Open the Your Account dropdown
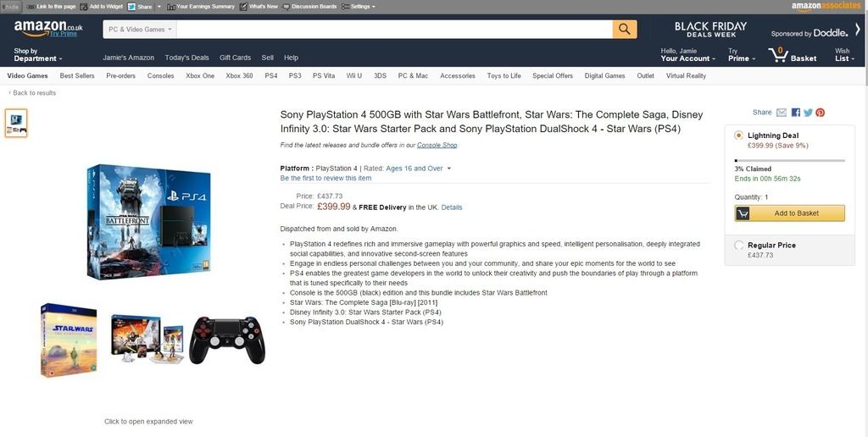 (687, 55)
